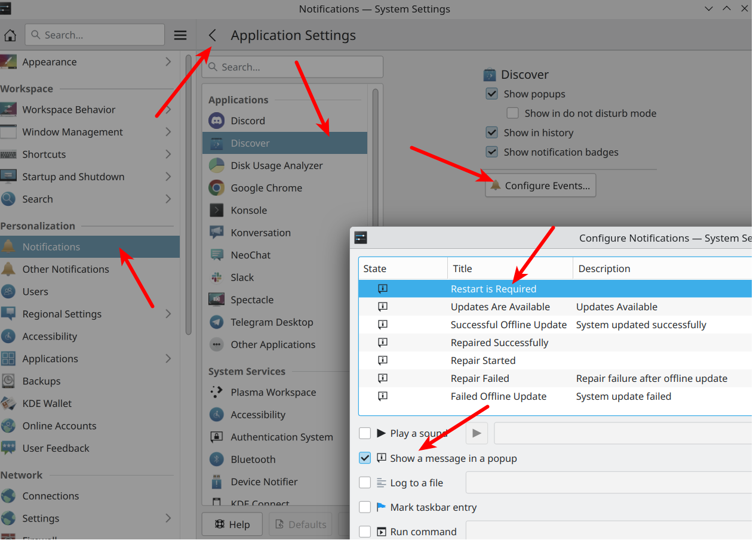Image resolution: width=756 pixels, height=540 pixels.
Task: Expand the Regional Settings chevron
Action: click(168, 314)
